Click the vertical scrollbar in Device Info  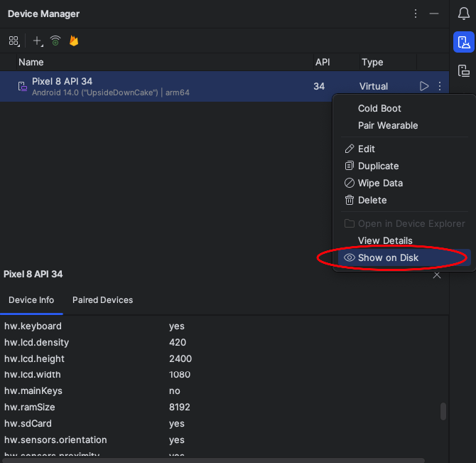(x=443, y=412)
